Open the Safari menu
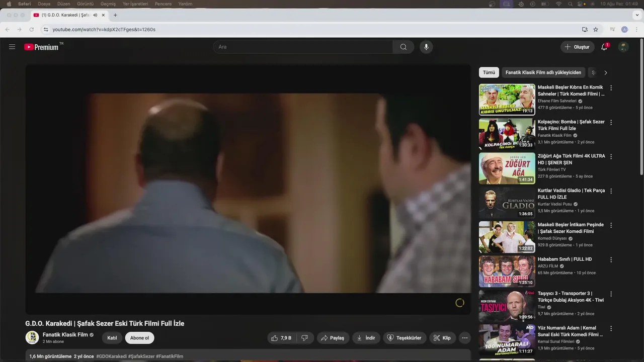This screenshot has height=362, width=644. [24, 4]
